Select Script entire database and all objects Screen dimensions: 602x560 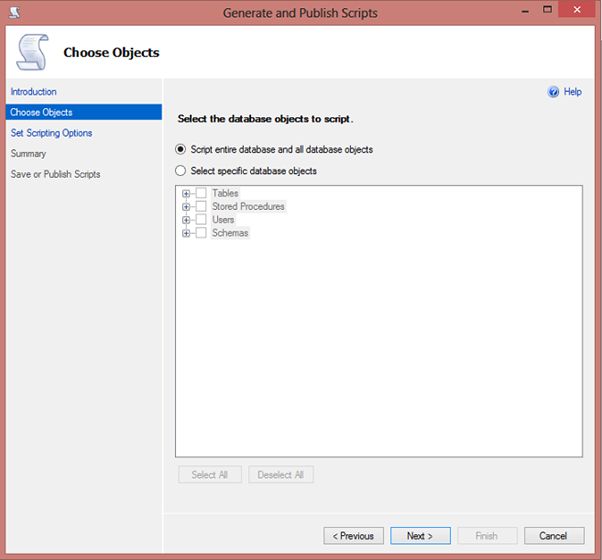click(x=180, y=149)
